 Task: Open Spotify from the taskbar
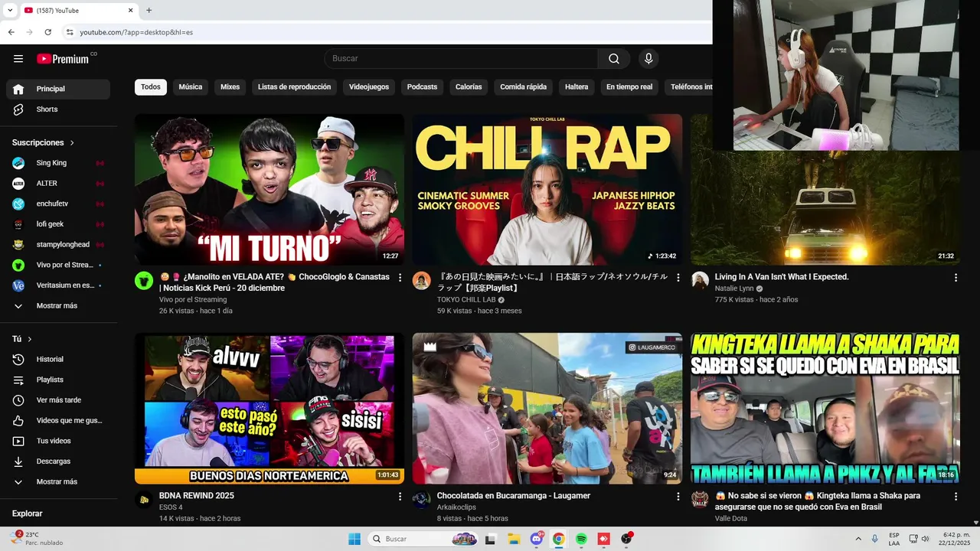pyautogui.click(x=581, y=539)
